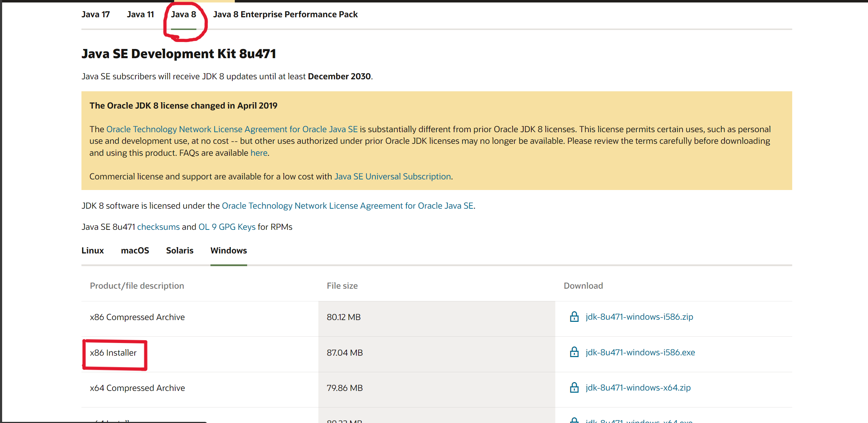This screenshot has height=423, width=868.
Task: Click lock icon beside jdk-8u471-windows-i586.exe
Action: tap(574, 352)
